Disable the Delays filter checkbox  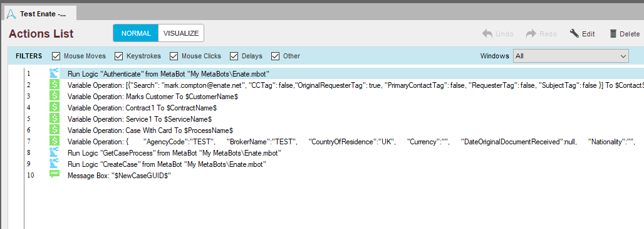tap(234, 56)
